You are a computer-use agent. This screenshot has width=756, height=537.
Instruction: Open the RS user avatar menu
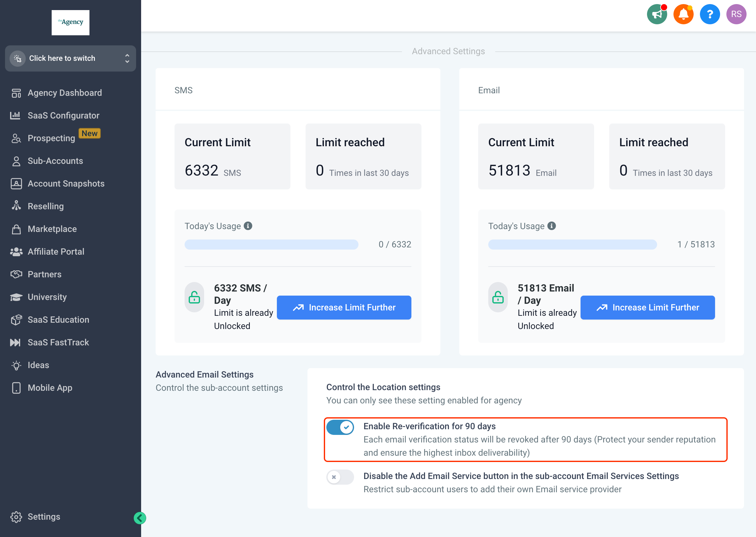coord(736,14)
